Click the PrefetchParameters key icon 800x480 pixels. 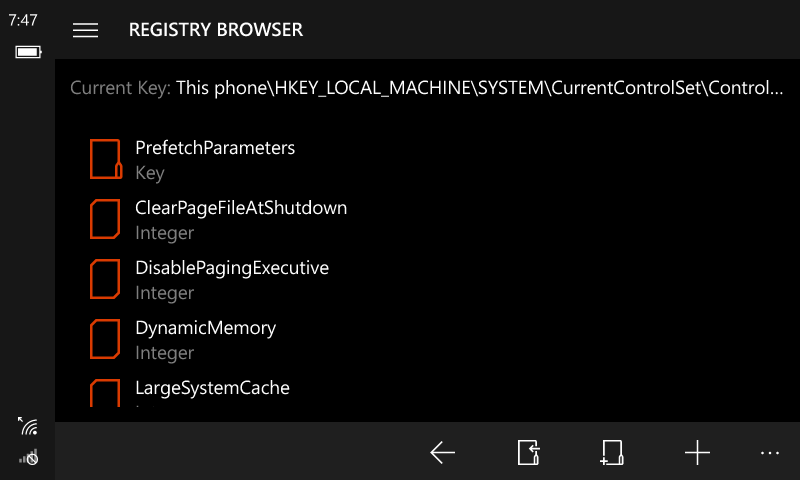point(105,160)
